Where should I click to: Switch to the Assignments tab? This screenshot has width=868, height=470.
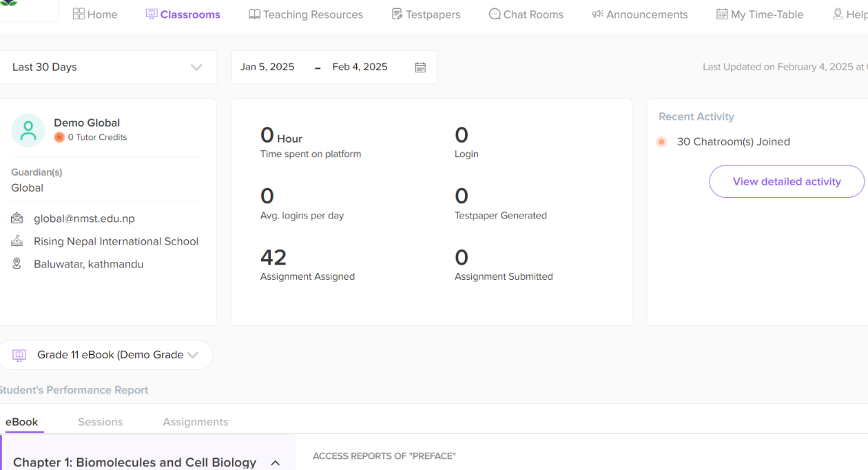pos(195,422)
